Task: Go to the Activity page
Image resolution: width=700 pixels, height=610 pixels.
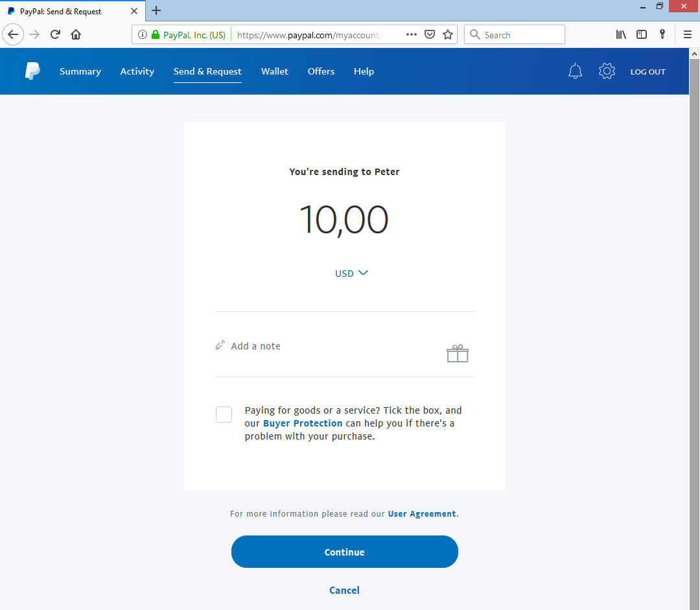Action: click(137, 71)
